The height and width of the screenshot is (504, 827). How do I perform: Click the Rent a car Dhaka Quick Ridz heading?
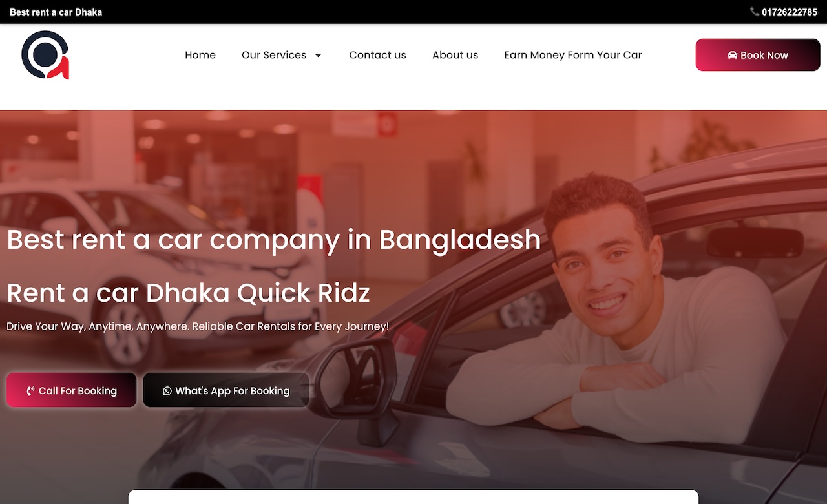[x=189, y=293]
